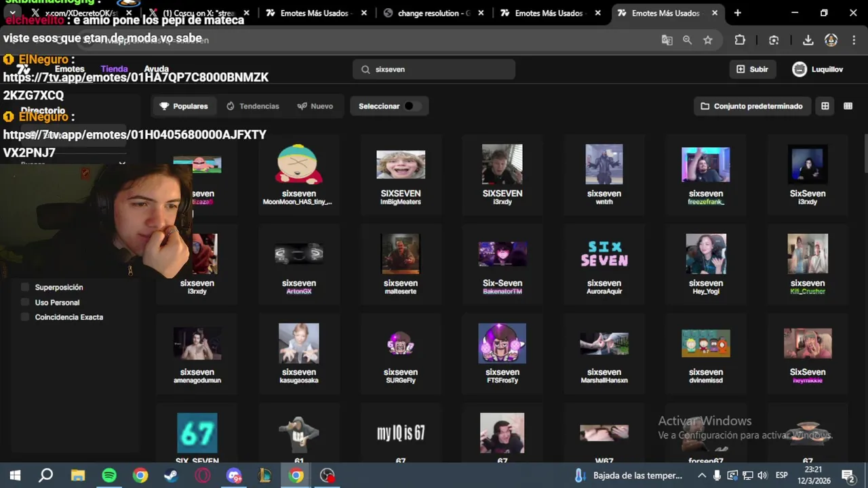
Task: Open the Chrome profile avatar
Action: (x=831, y=40)
